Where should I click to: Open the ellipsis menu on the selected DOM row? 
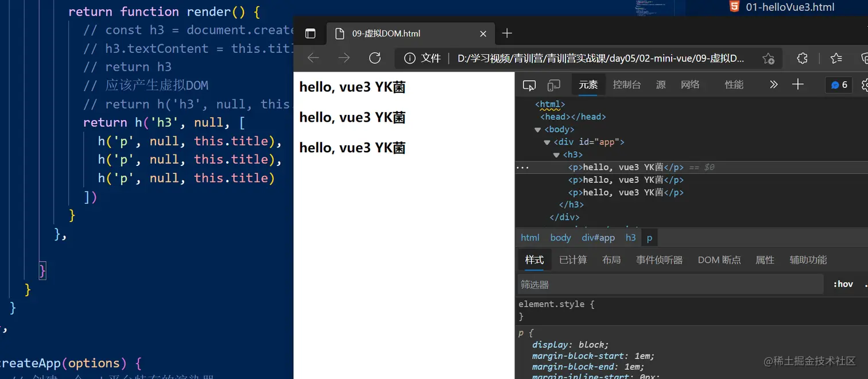[x=522, y=168]
